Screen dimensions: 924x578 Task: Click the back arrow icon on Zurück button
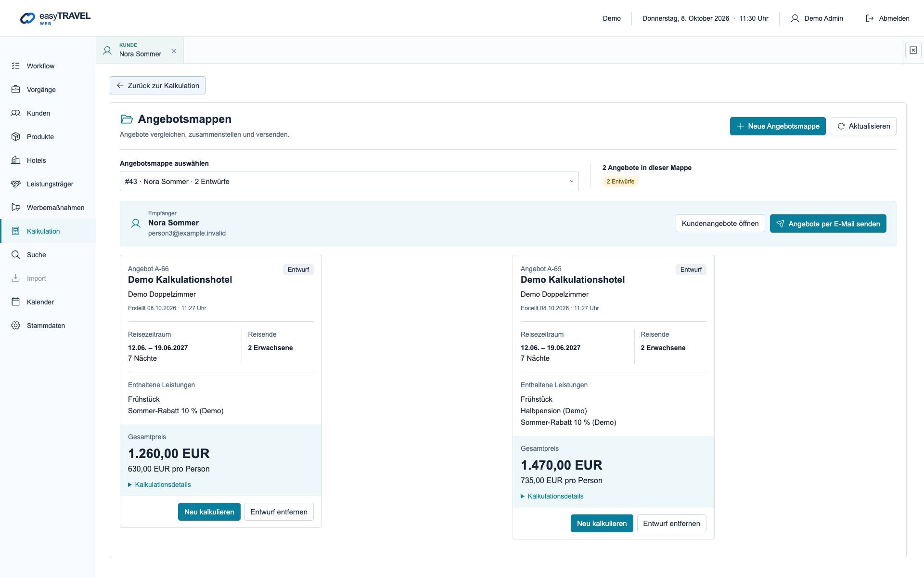(120, 85)
